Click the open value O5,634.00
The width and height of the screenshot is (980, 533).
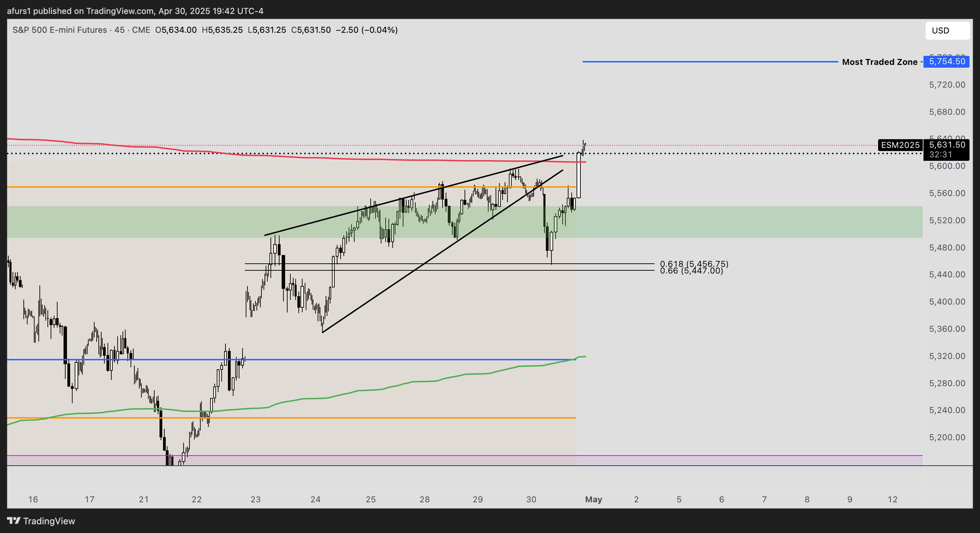point(176,30)
